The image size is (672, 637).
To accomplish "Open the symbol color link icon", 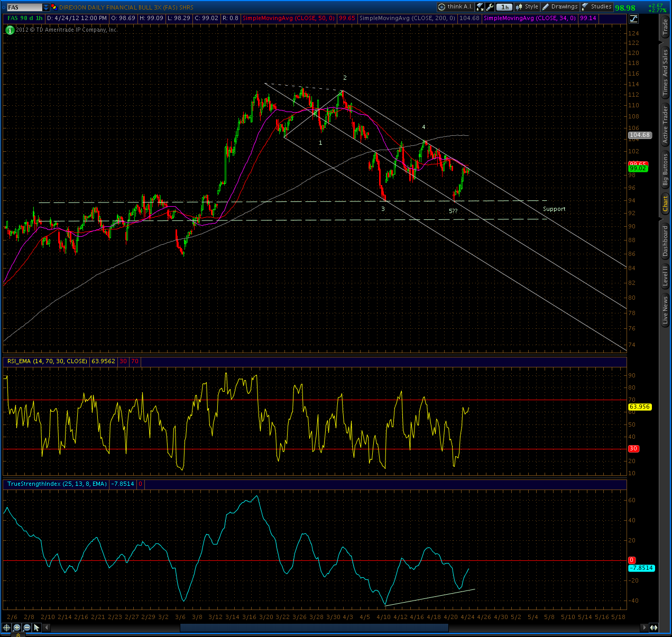I will pyautogui.click(x=54, y=7).
